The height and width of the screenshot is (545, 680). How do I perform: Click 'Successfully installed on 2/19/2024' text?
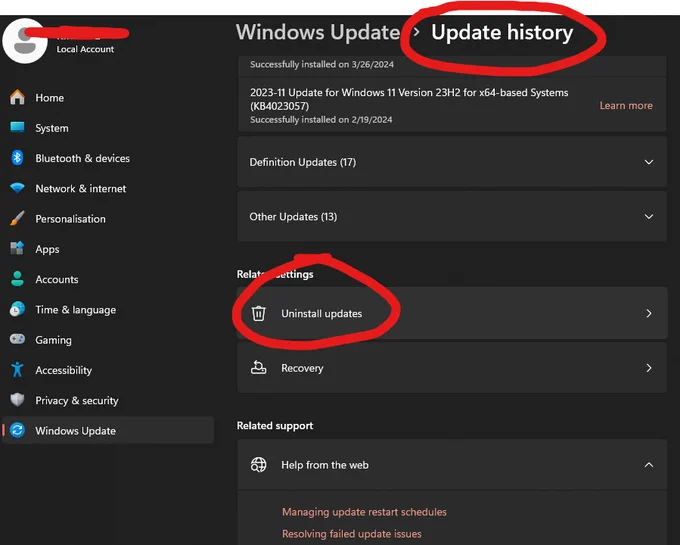tap(321, 120)
